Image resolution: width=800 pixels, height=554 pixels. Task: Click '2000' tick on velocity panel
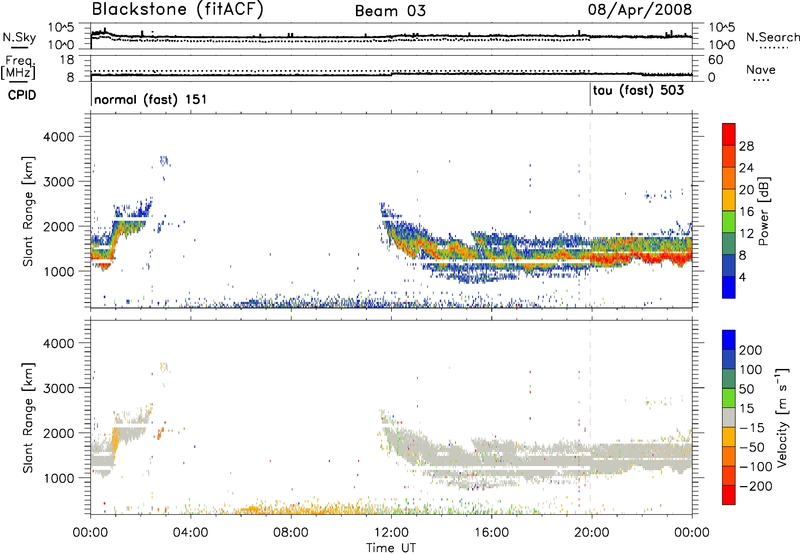pos(58,433)
